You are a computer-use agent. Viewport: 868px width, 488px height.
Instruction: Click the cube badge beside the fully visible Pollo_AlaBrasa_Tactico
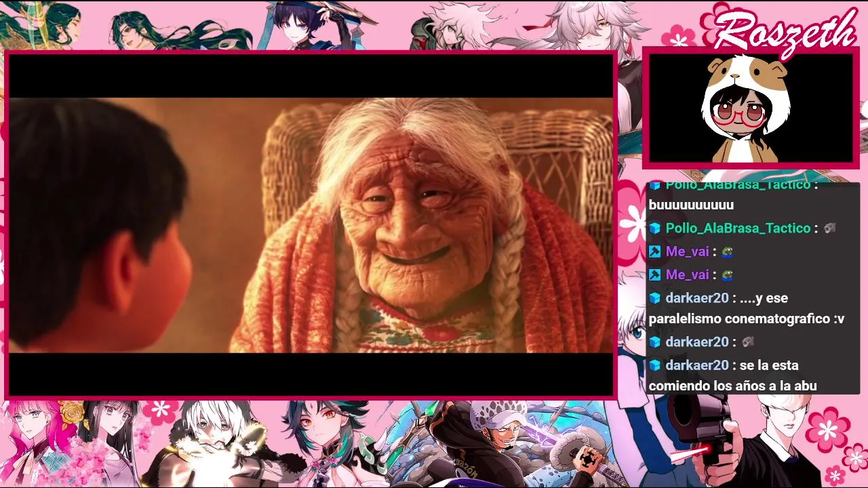coord(654,228)
